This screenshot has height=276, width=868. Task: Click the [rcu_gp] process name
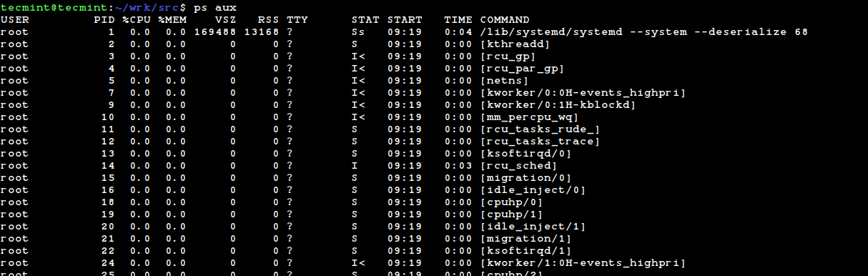508,56
